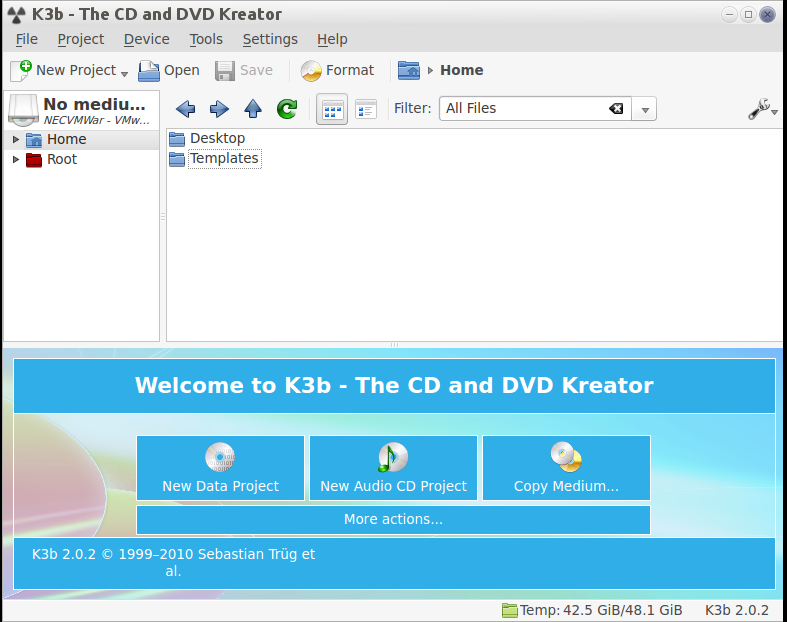Click Temp 42.5 GiB/48.1 GiB status text
Viewport: 787px width, 622px height.
pos(601,610)
